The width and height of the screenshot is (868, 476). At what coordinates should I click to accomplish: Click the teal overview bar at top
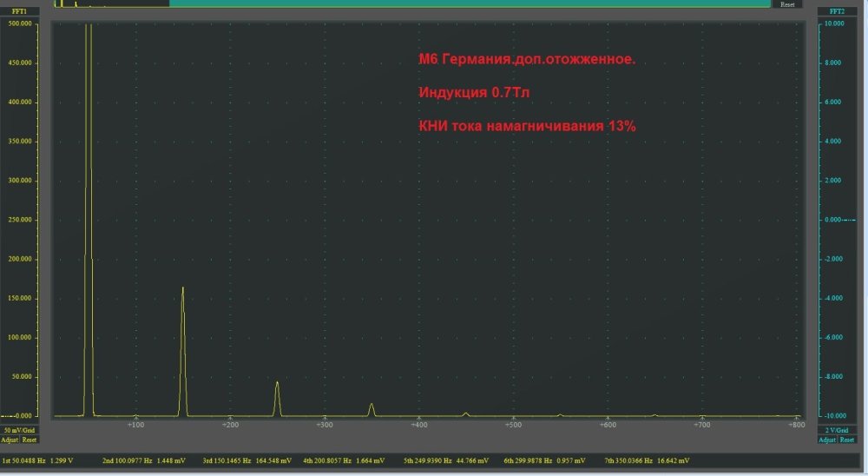click(469, 3)
